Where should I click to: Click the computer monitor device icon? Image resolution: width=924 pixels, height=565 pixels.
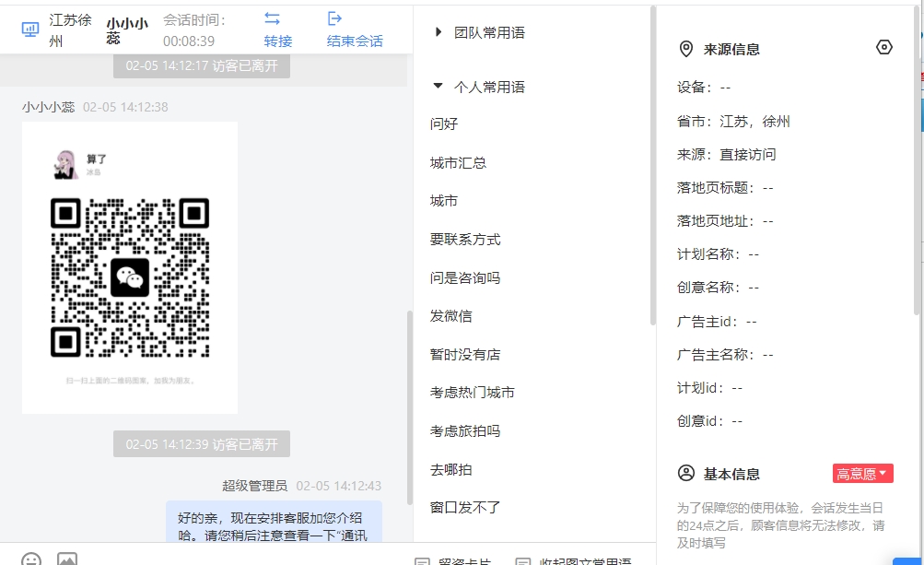point(30,29)
